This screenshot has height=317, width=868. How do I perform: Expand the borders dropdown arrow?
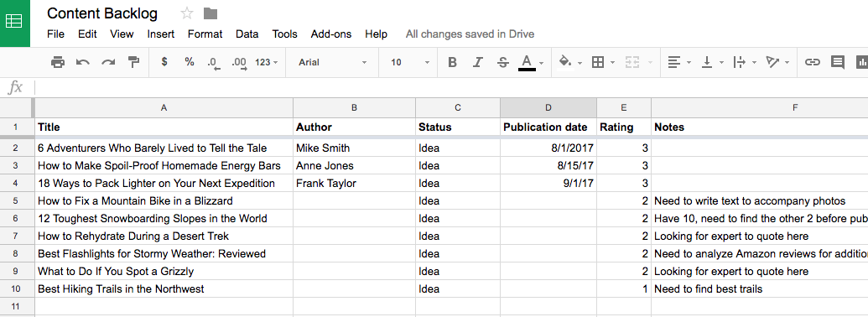click(613, 63)
